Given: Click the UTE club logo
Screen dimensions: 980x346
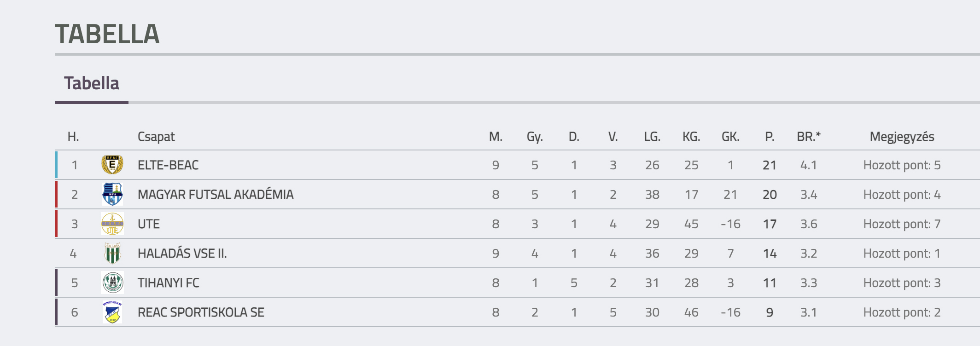Looking at the screenshot, I should point(112,224).
